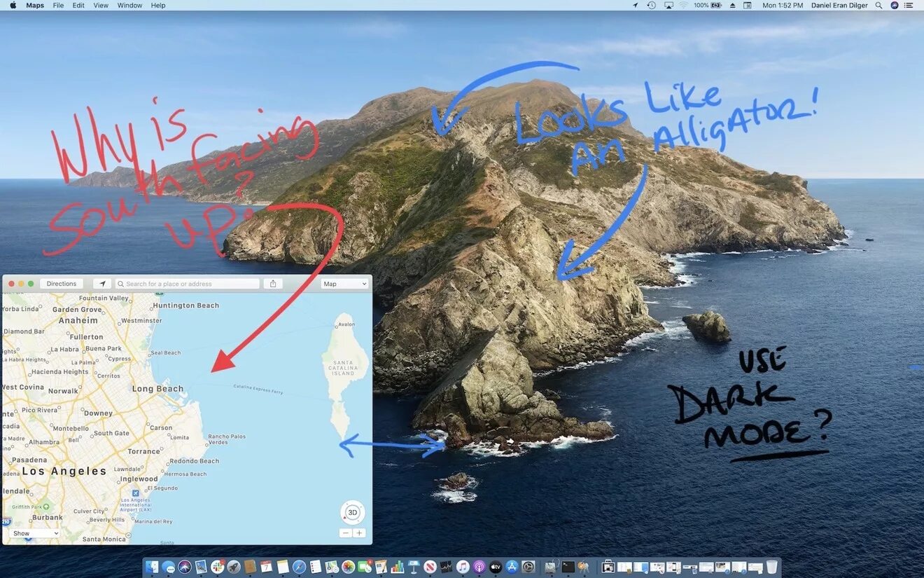Click the Share icon in Maps toolbar

[x=273, y=284]
